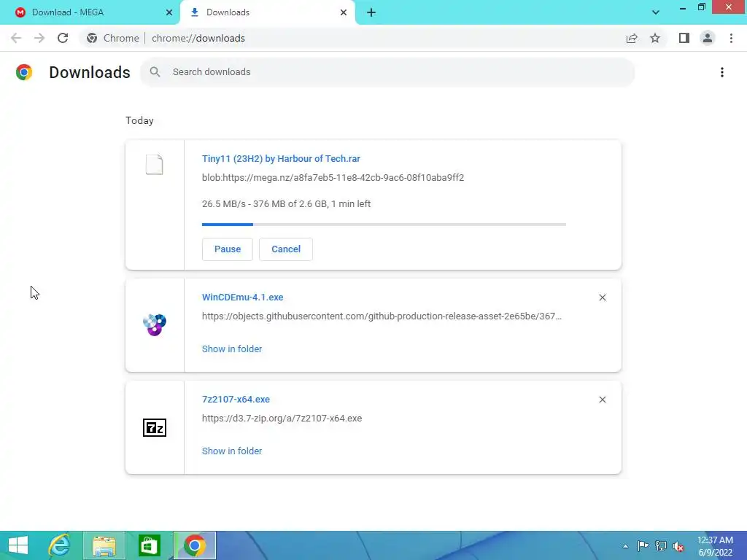Click the d3.7-zip.org source URL text
Viewport: 747px width, 560px height.
coord(282,418)
